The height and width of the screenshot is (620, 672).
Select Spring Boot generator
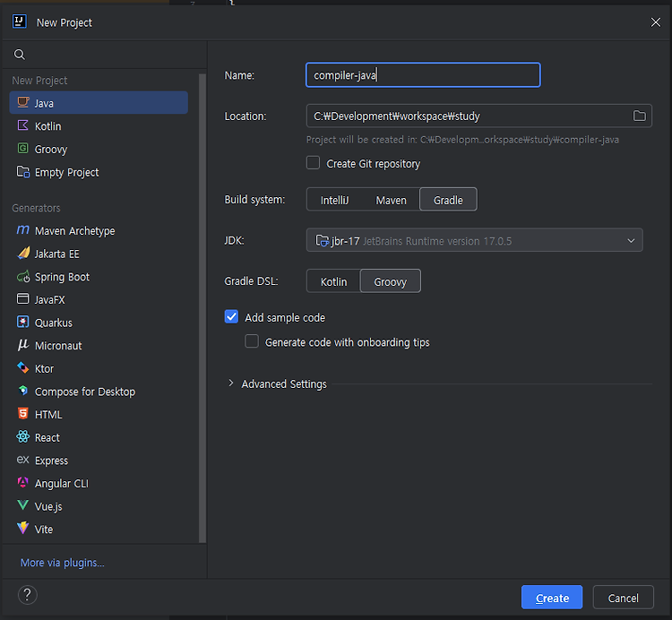pos(99,277)
